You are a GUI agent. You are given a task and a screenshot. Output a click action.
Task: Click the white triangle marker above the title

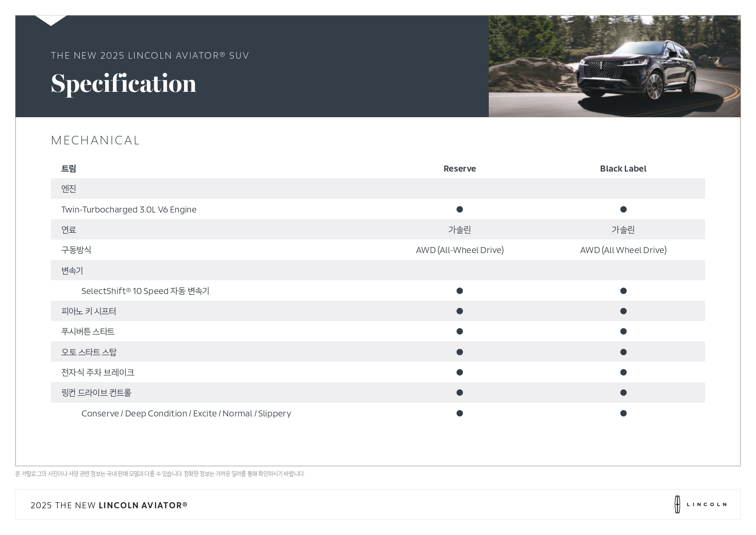click(x=51, y=21)
